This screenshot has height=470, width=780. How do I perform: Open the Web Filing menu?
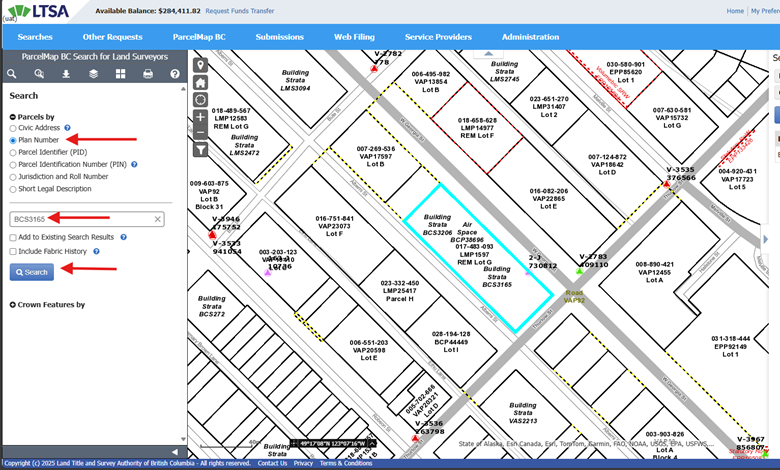point(354,37)
